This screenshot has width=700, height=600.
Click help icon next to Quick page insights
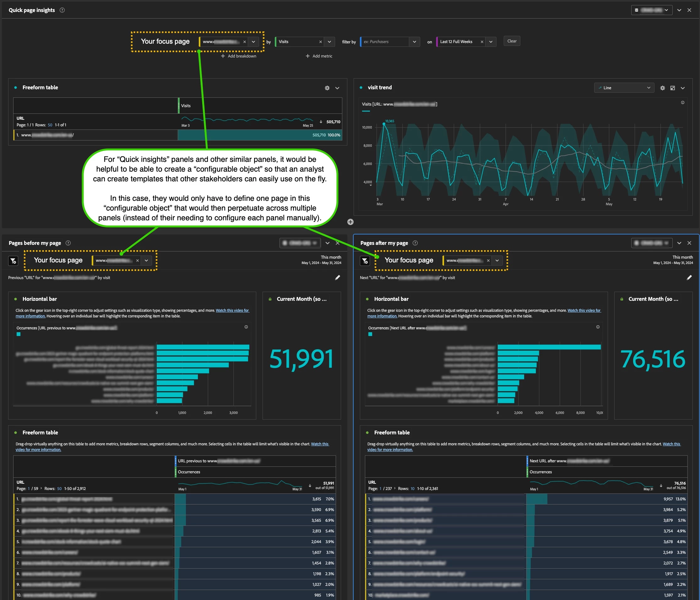62,10
